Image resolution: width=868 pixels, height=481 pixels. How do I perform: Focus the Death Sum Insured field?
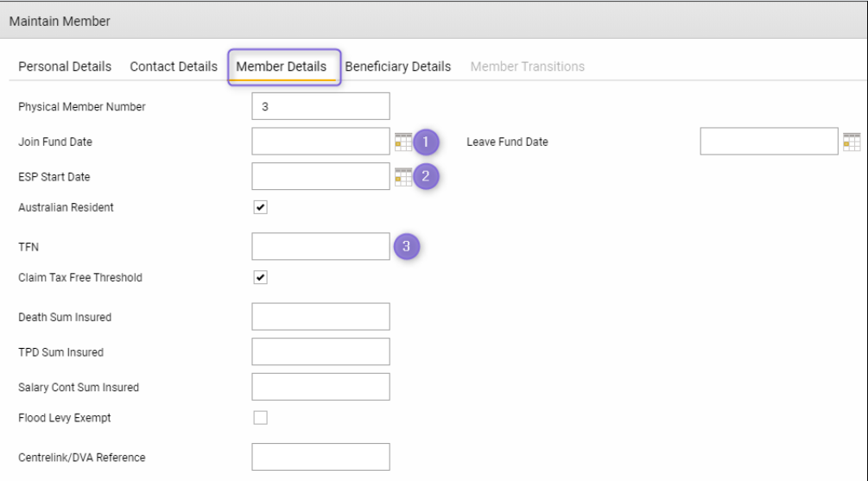tap(320, 317)
